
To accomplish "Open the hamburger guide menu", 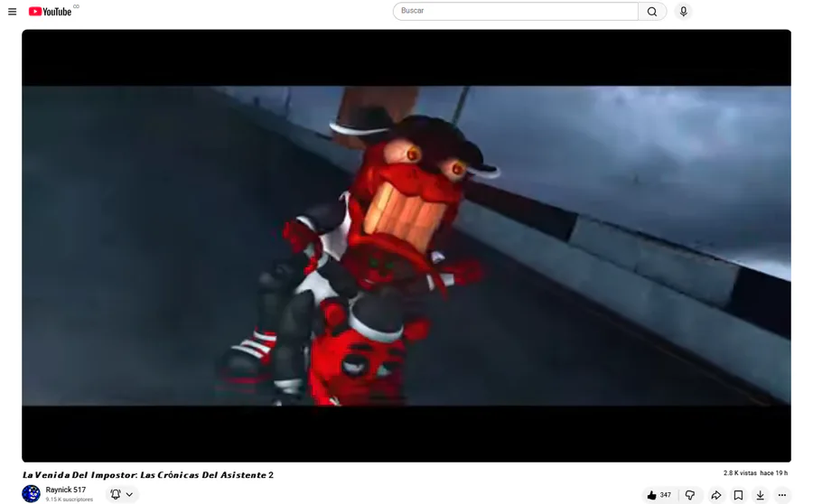I will tap(13, 12).
